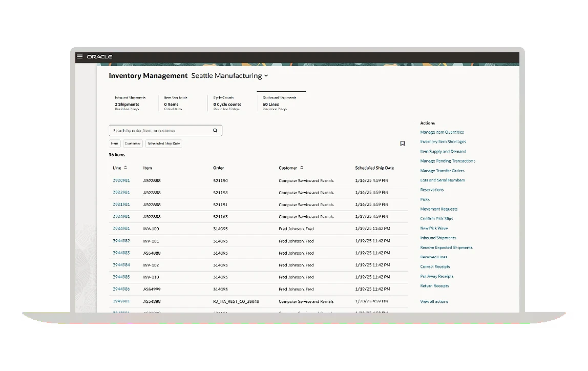
Task: Open Put Away Receipts link
Action: (436, 277)
